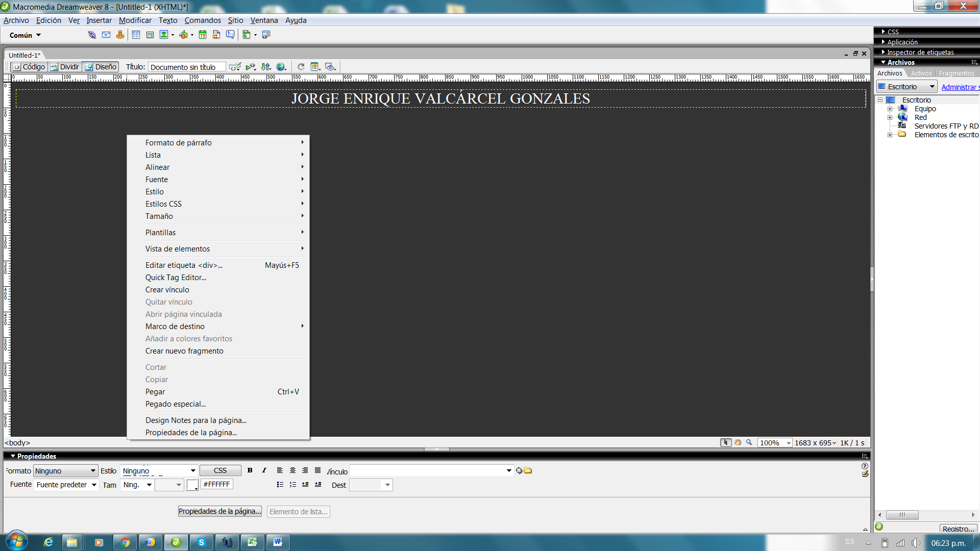This screenshot has height=551, width=980.
Task: Choose Crear vínculo from context menu
Action: coord(167,290)
